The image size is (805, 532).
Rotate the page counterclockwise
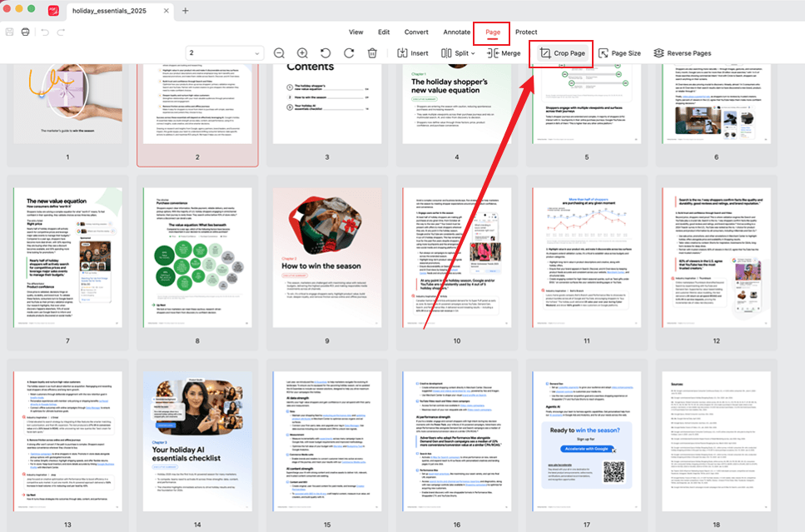pos(325,52)
